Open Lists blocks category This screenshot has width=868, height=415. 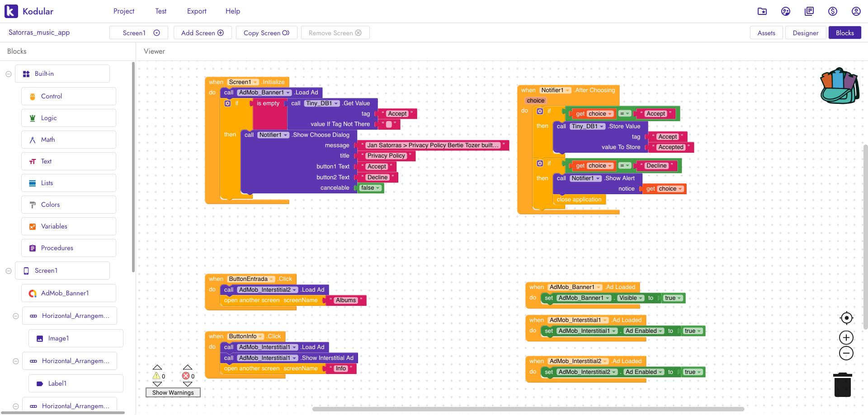69,183
